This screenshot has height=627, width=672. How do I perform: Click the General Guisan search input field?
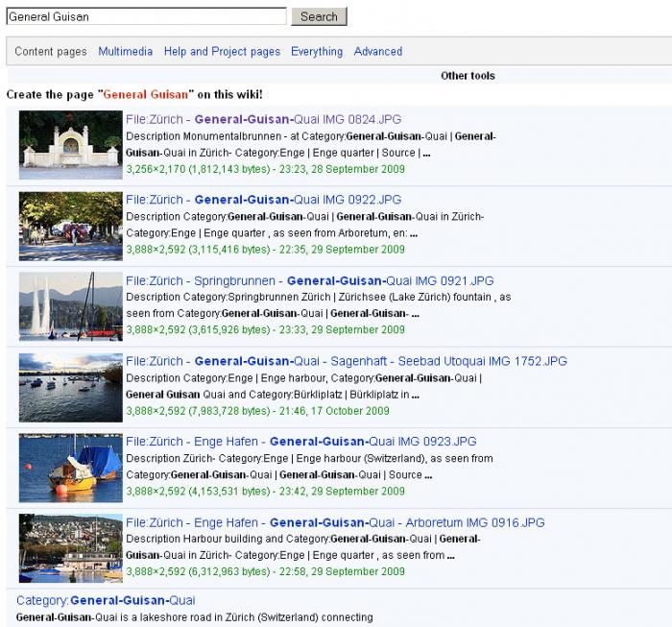[146, 16]
